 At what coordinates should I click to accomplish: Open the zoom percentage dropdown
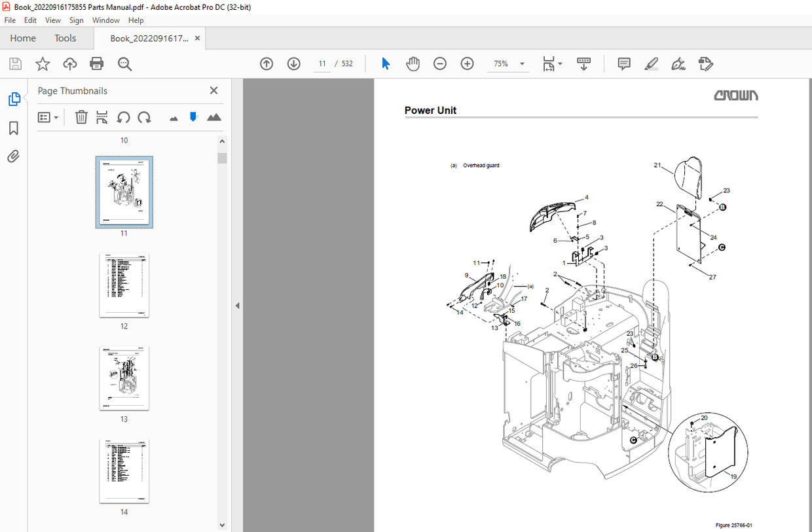pos(522,63)
